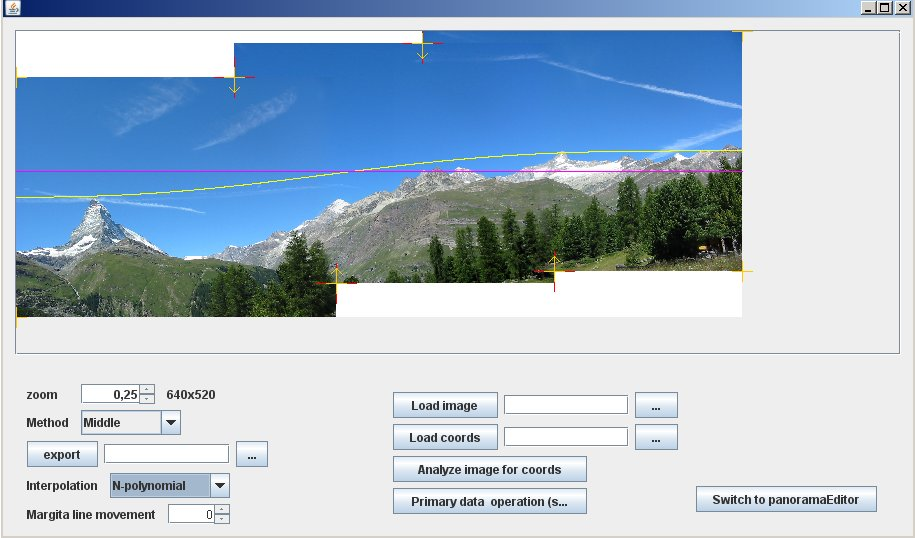Browse for image file with ... button
This screenshot has width=915, height=538.
(656, 405)
